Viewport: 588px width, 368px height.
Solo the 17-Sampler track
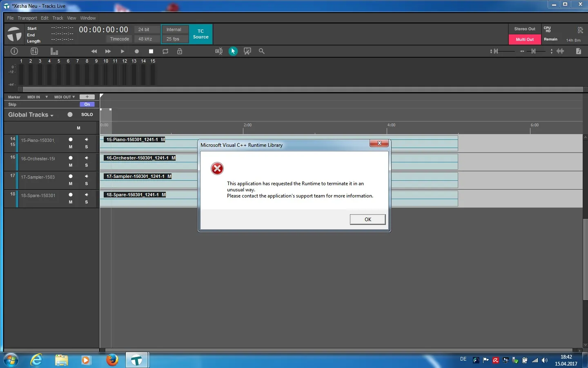pos(87,184)
